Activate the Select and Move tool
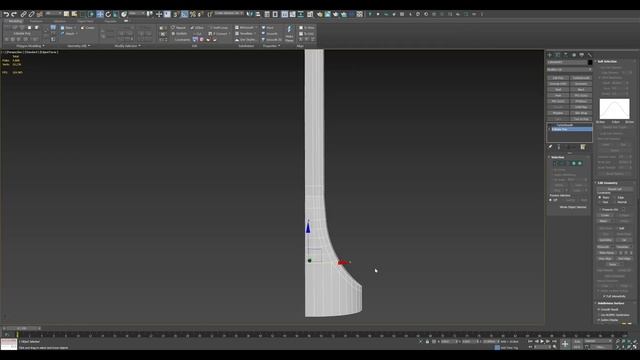The image size is (640, 360). [x=100, y=14]
